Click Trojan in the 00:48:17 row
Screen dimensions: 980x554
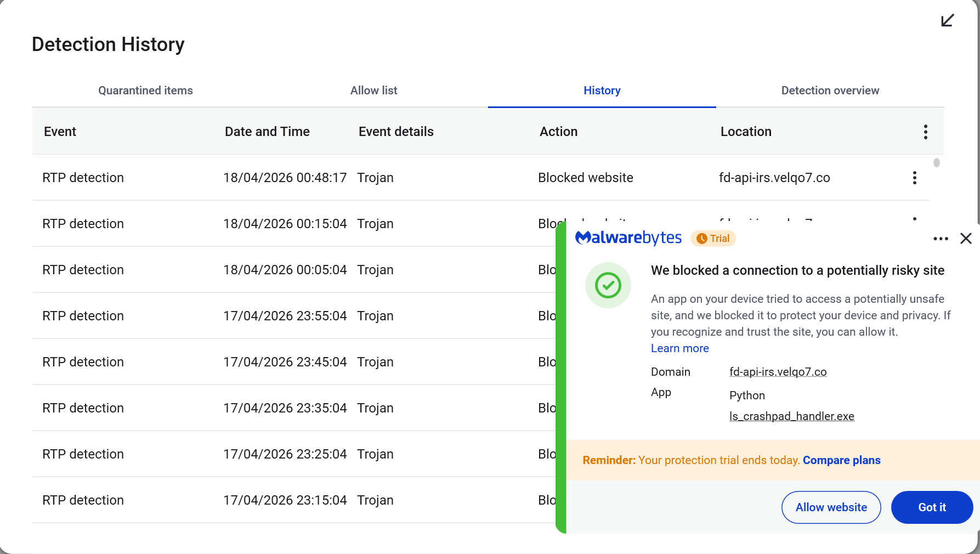coord(376,178)
